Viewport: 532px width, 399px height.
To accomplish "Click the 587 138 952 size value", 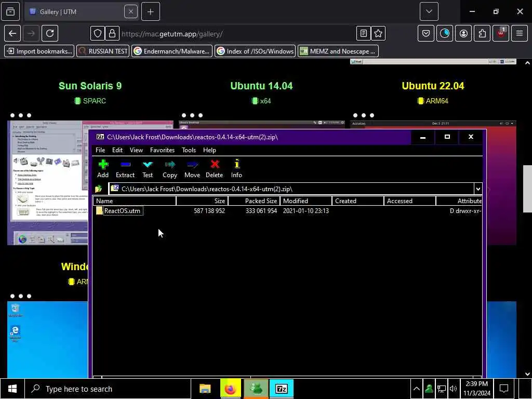I will [209, 211].
